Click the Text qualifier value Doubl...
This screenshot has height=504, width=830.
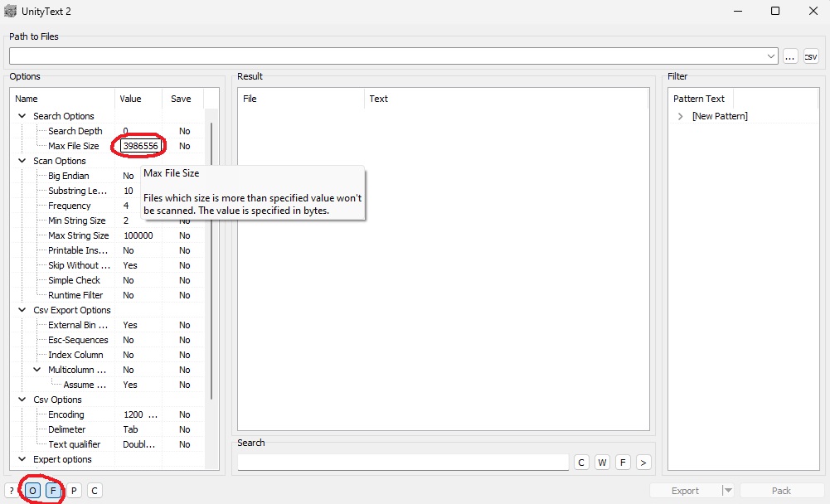click(138, 444)
